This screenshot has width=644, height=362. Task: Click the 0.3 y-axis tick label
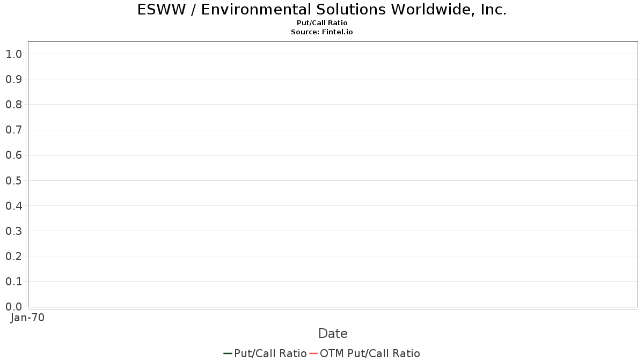click(13, 231)
